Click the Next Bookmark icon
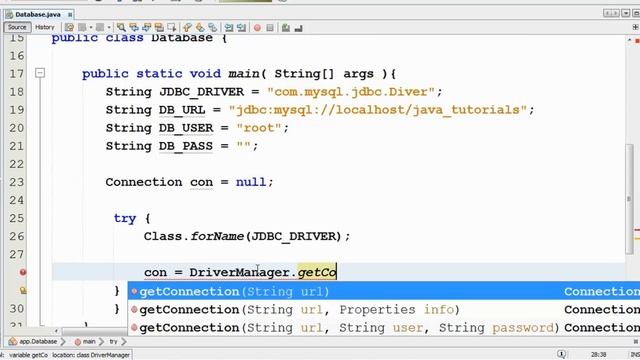This screenshot has width=640, height=360. (x=200, y=28)
